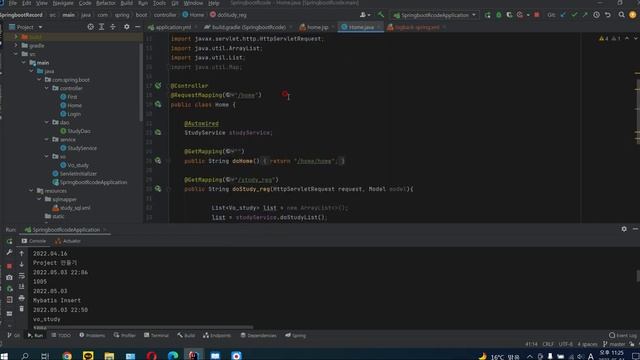Toggle soft-wrap in the console
The width and height of the screenshot is (640, 360).
point(22,276)
